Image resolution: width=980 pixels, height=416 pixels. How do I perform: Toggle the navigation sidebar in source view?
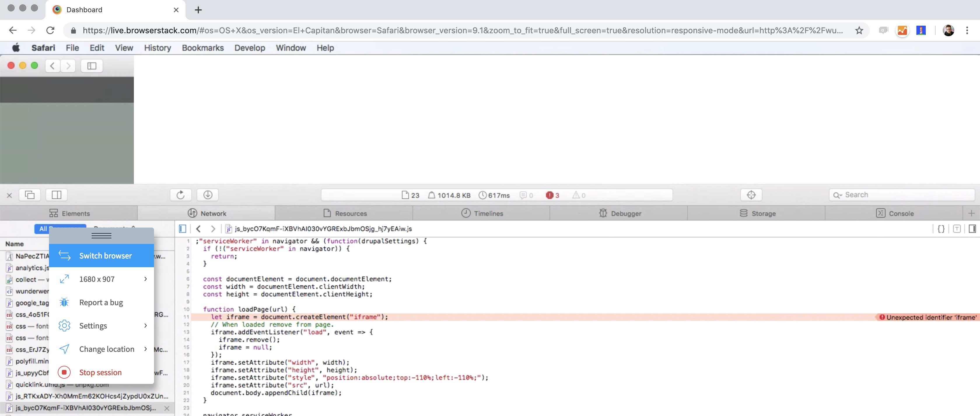point(183,229)
